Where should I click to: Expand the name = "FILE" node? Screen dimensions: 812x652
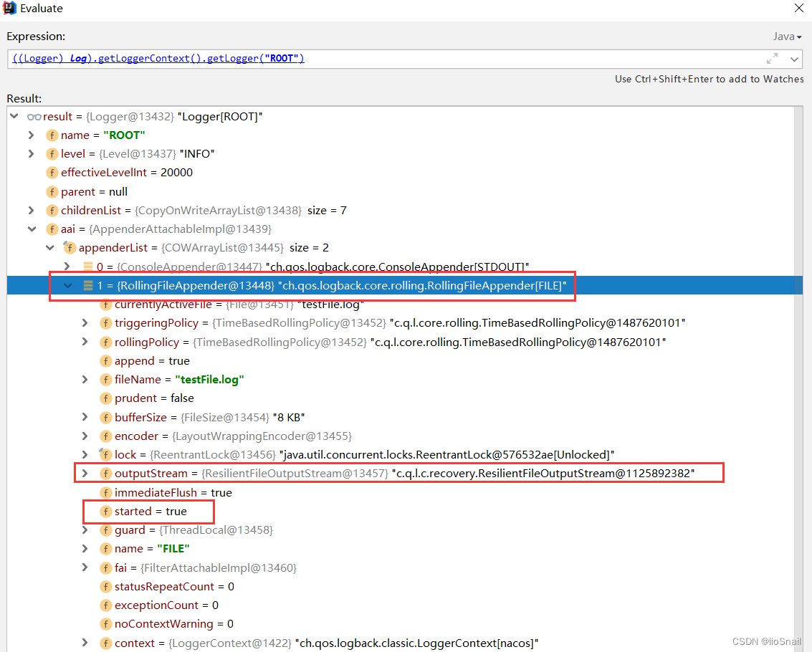(85, 548)
